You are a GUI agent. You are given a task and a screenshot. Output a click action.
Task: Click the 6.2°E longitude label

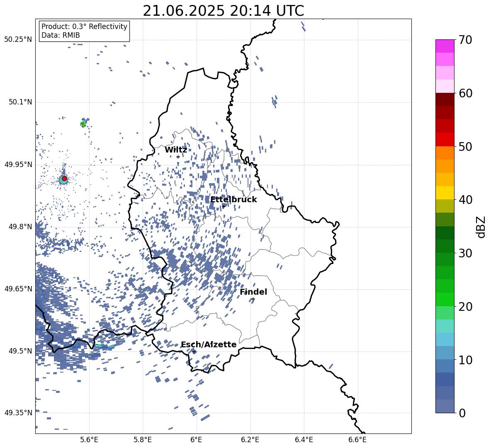[250, 440]
